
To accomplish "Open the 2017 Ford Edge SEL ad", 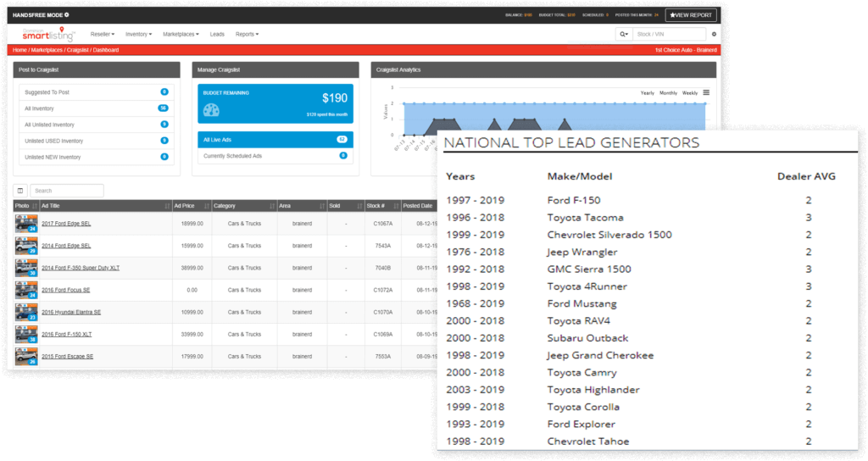I will tap(66, 224).
